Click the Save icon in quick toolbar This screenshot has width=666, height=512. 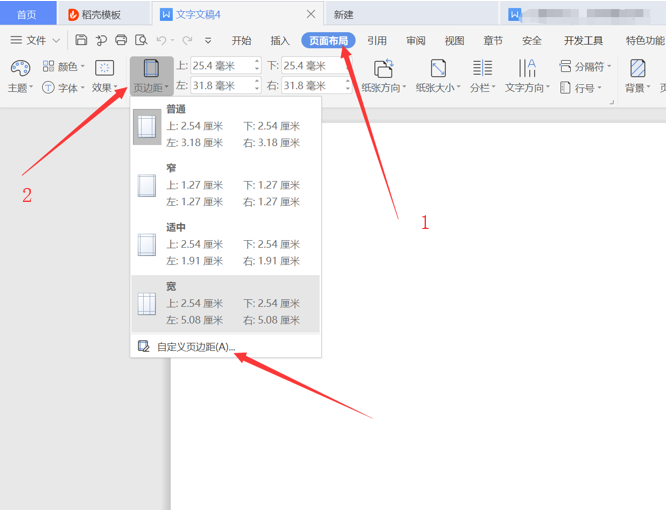coord(81,40)
